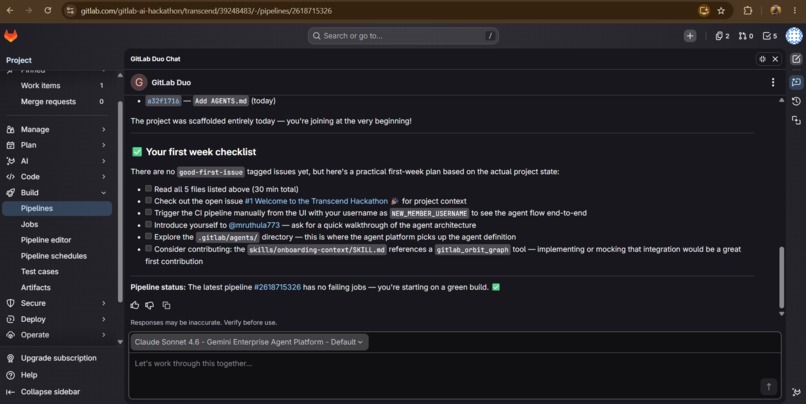
Task: Reload the browser page
Action: [47, 10]
